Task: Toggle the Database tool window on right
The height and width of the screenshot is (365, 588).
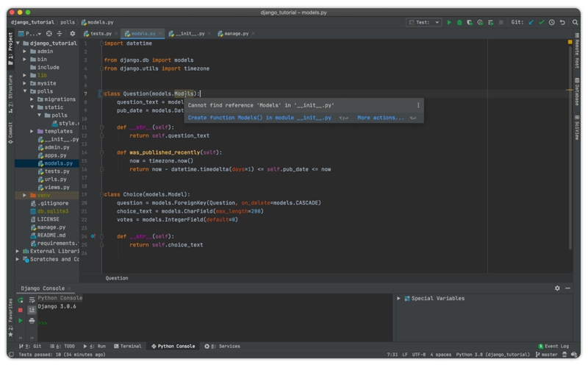Action: click(x=577, y=91)
